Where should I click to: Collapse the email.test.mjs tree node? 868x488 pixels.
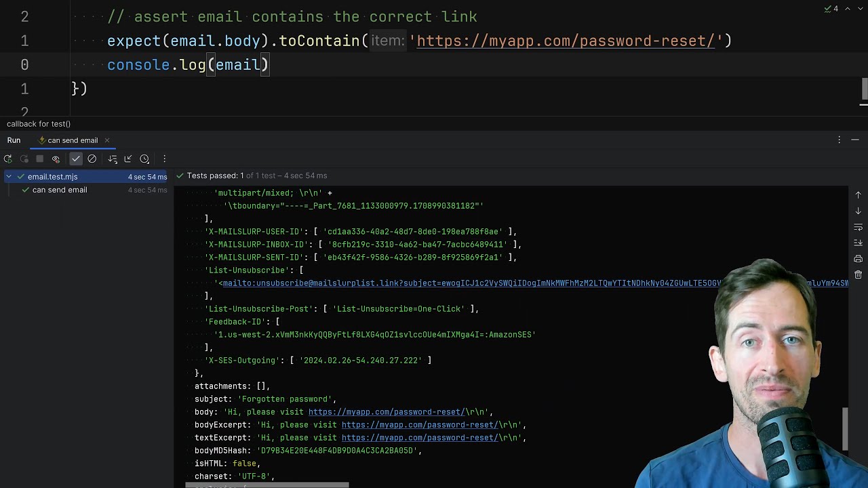(9, 177)
